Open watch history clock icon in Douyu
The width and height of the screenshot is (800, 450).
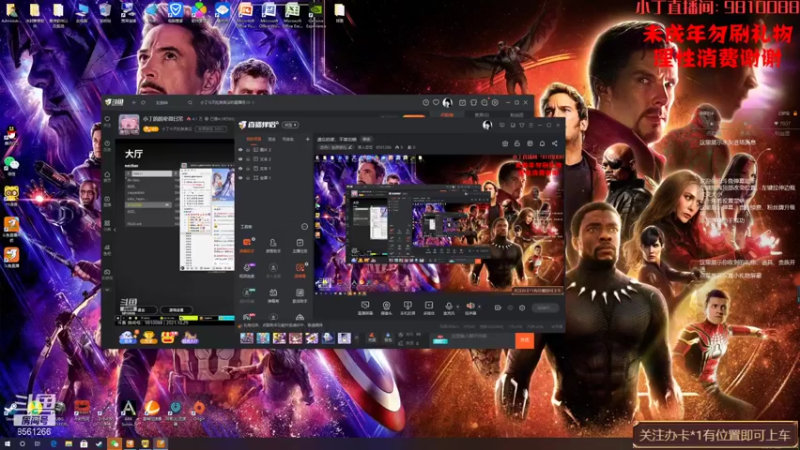426,103
